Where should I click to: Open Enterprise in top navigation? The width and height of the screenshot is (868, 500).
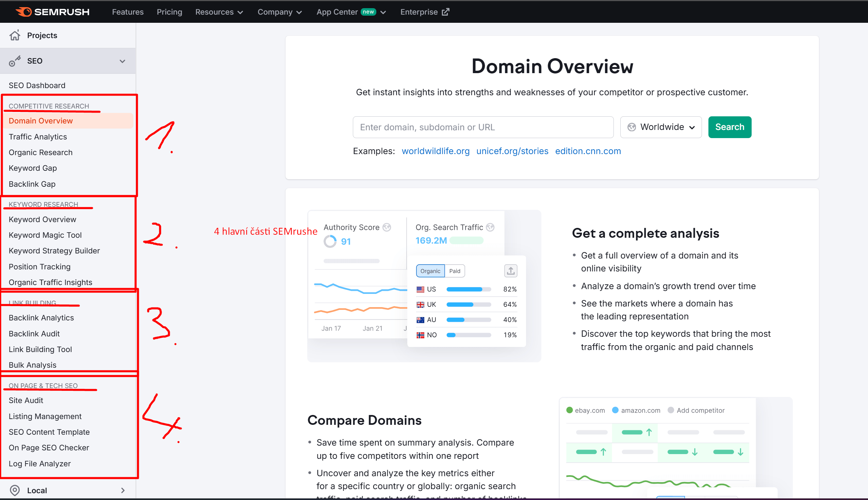[425, 12]
